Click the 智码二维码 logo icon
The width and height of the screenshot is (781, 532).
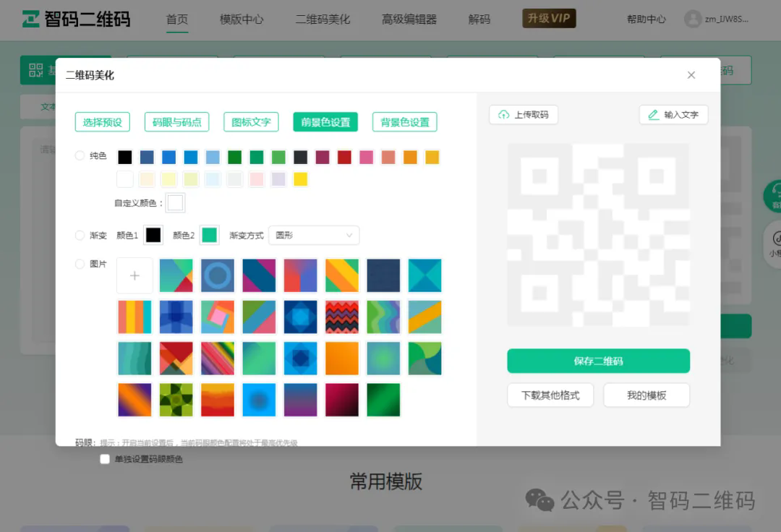[30, 19]
